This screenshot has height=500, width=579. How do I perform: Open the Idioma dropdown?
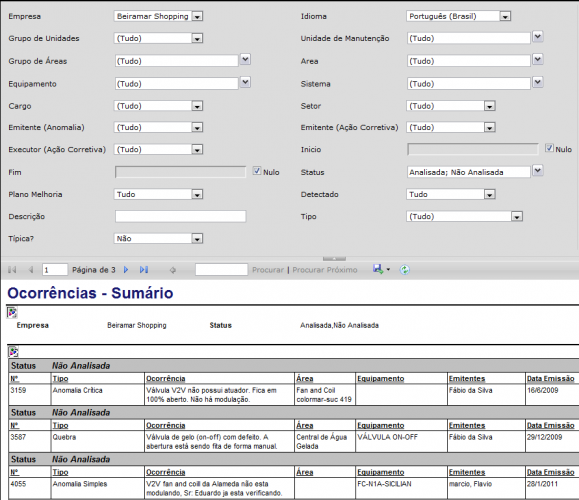[505, 17]
